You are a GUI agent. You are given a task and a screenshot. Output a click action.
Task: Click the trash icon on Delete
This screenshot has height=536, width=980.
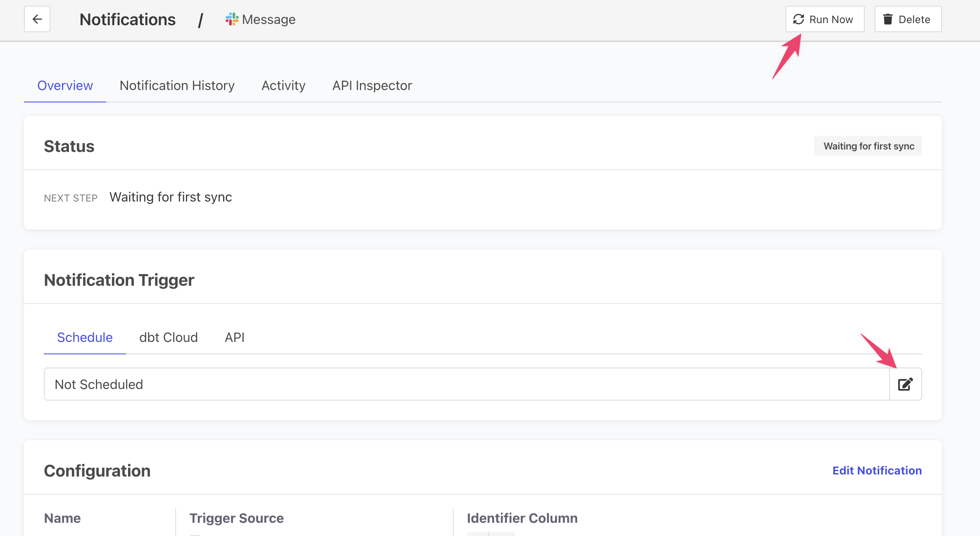pyautogui.click(x=888, y=19)
